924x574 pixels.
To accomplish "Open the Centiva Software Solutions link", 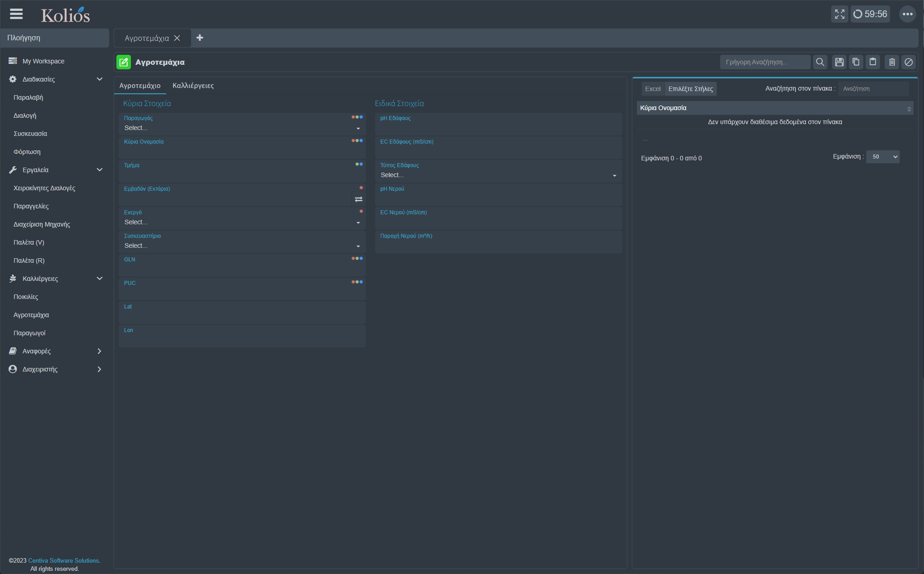I will coord(63,560).
